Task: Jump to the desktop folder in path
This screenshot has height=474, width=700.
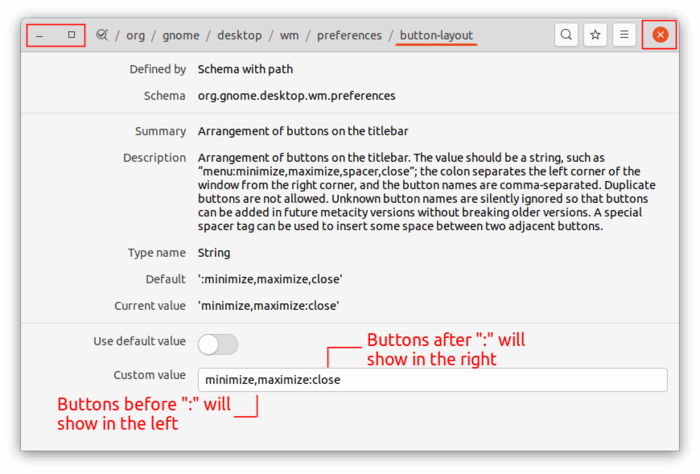Action: [x=239, y=35]
